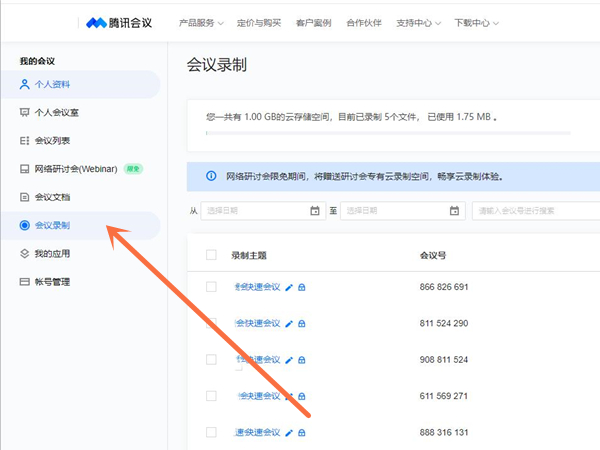600x450 pixels.
Task: Click the edit pencil icon for meeting 866 826 691
Action: (x=289, y=287)
